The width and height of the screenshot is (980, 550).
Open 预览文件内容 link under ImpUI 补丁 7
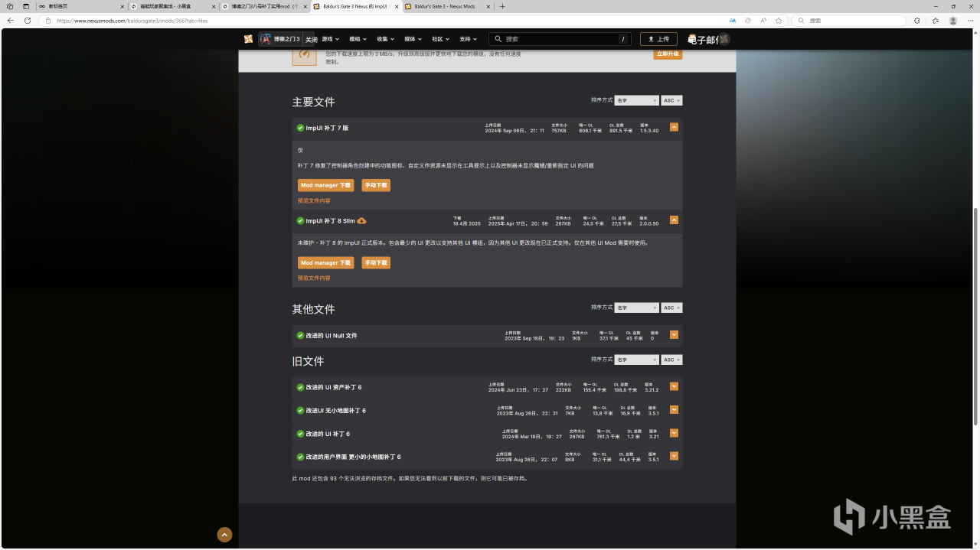314,201
